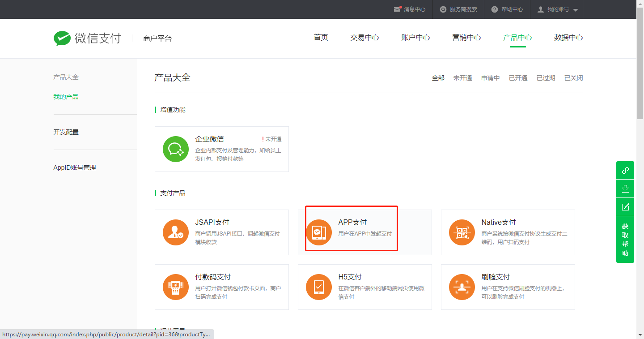
Task: Click the green edit note sidebar icon
Action: pos(625,207)
